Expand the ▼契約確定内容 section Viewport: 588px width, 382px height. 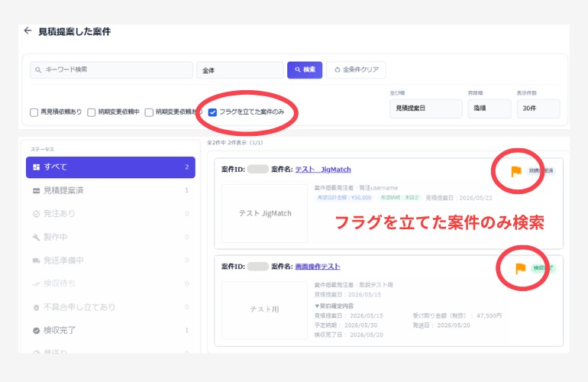(334, 306)
